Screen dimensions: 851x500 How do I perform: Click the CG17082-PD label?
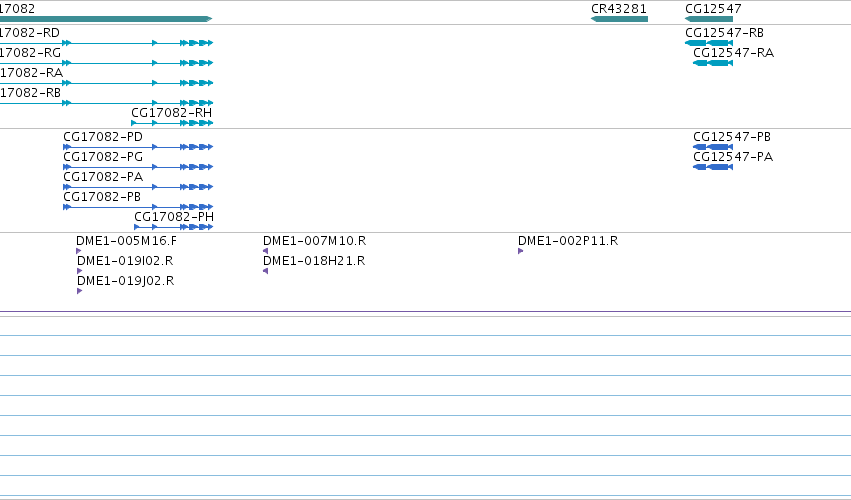click(103, 136)
